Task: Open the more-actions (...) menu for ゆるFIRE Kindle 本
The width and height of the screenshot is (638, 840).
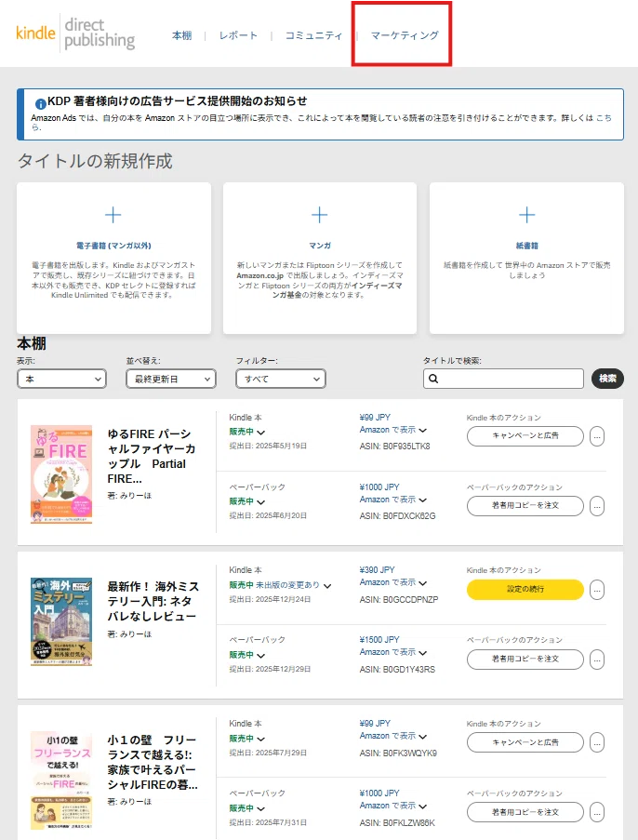Action: pos(597,436)
